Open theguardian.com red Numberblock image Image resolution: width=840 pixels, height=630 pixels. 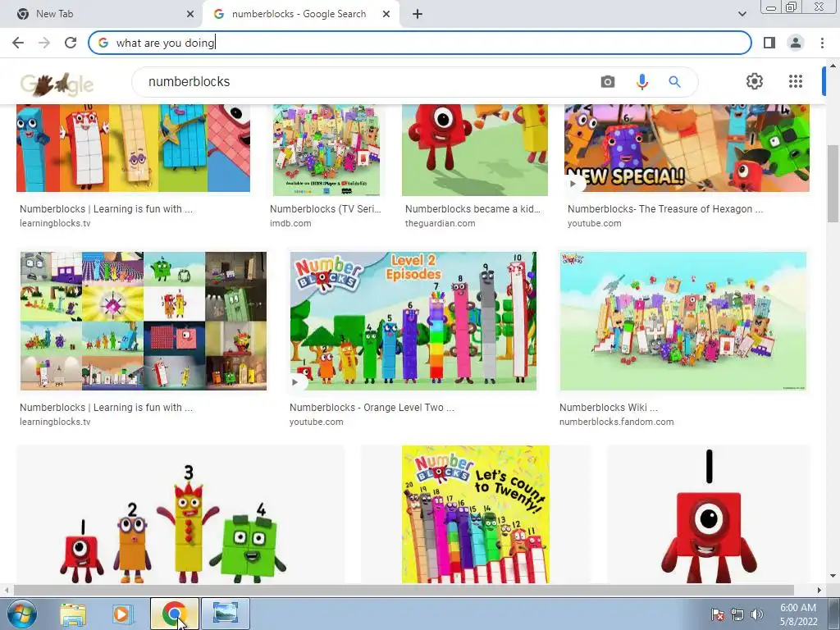[475, 151]
